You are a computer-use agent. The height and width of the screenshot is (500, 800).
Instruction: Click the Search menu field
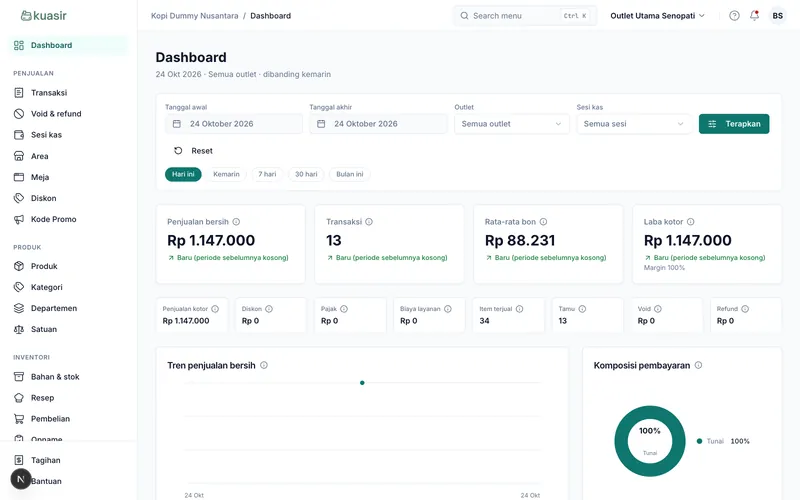(525, 16)
